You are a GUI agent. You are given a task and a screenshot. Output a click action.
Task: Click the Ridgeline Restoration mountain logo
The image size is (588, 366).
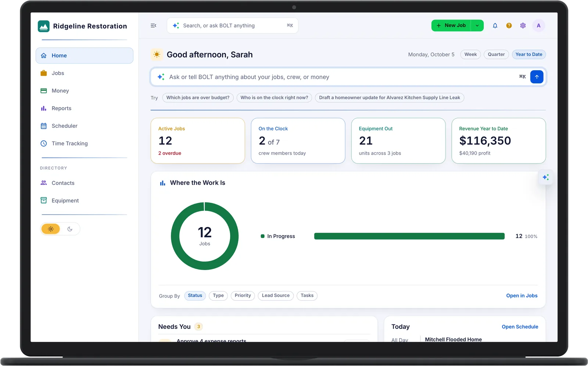44,26
